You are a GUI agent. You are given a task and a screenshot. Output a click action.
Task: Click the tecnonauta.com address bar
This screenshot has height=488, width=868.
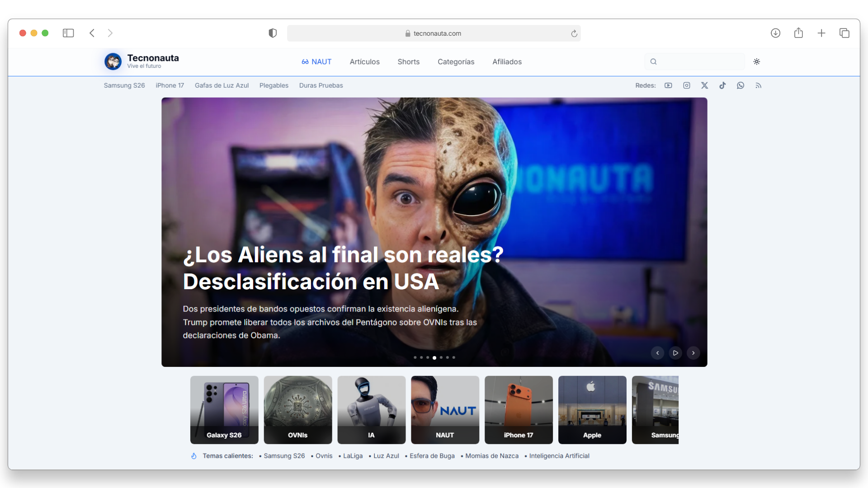click(434, 33)
